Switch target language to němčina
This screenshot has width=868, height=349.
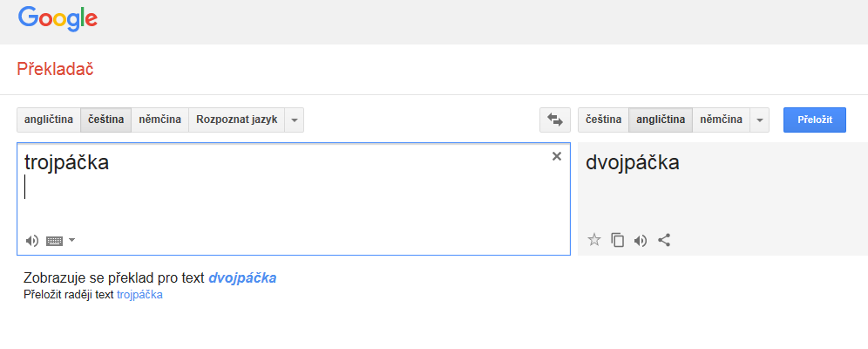[x=721, y=120]
